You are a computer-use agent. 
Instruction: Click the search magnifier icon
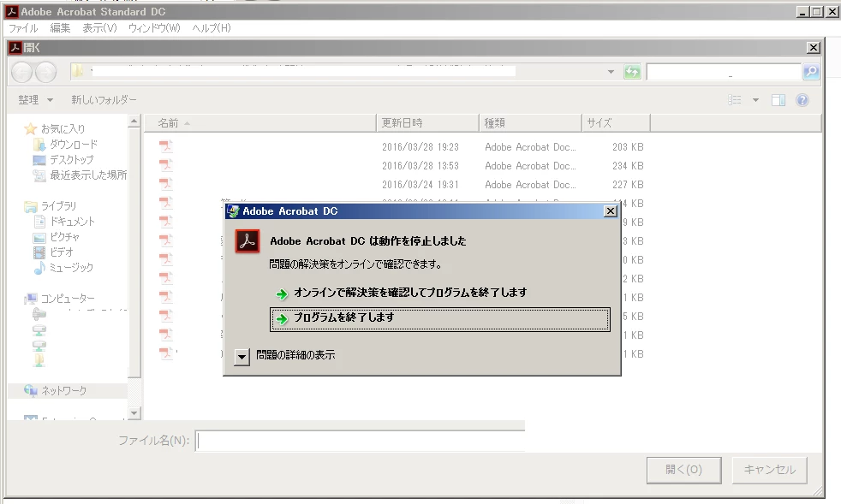pos(811,71)
